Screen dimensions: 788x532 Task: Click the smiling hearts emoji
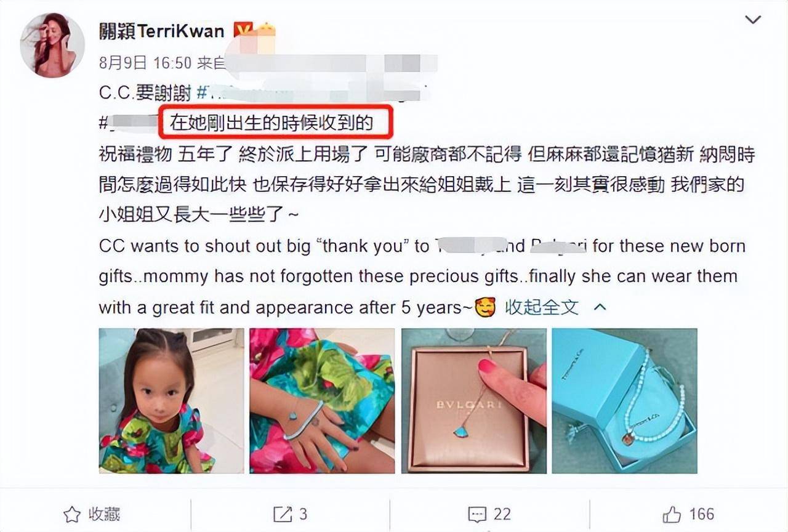pos(485,307)
